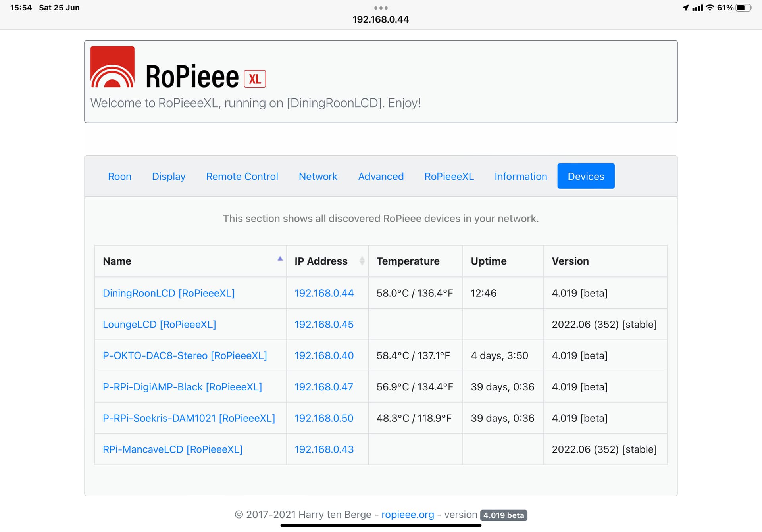Tap the 192.168.0.44 address bar
The height and width of the screenshot is (532, 762).
pos(381,19)
